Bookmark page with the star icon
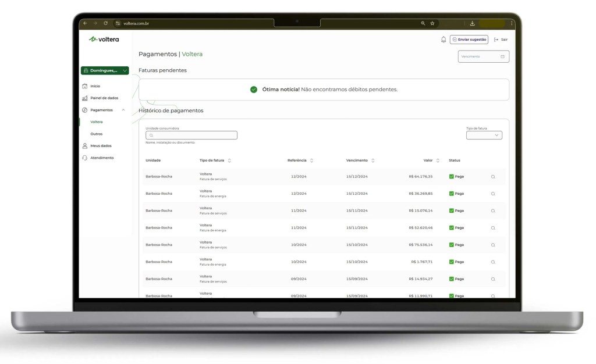This screenshot has width=596, height=364. [432, 23]
